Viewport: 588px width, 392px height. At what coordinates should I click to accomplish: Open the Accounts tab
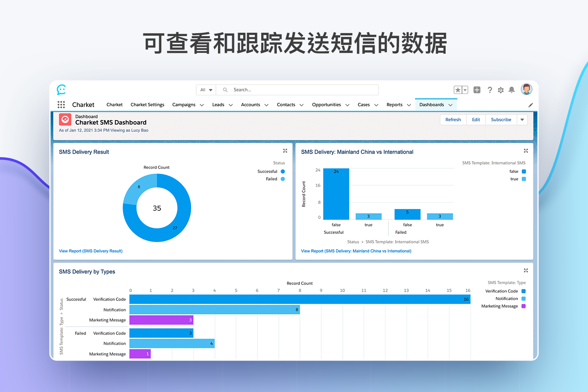[x=250, y=105]
